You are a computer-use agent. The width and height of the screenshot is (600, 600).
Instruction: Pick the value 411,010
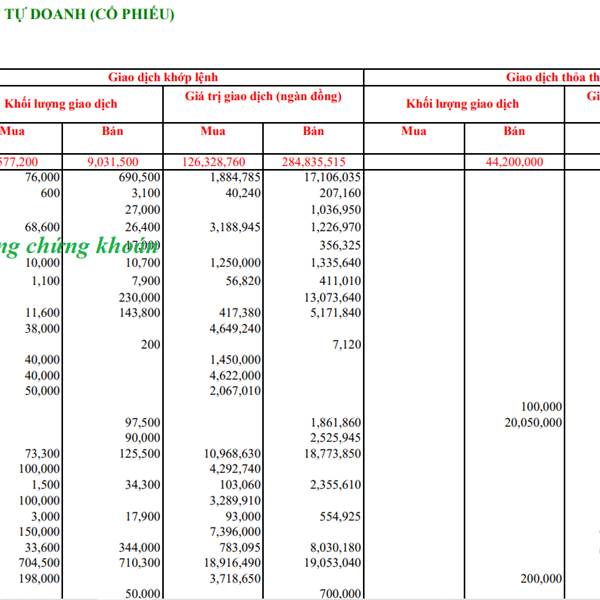(x=340, y=281)
